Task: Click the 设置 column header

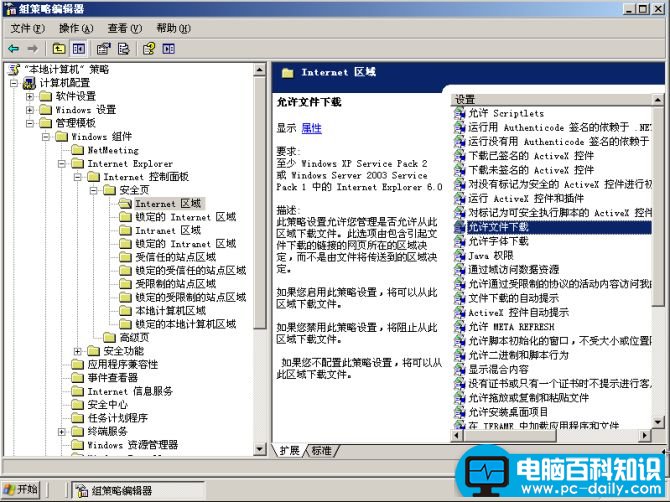Action: [x=551, y=100]
